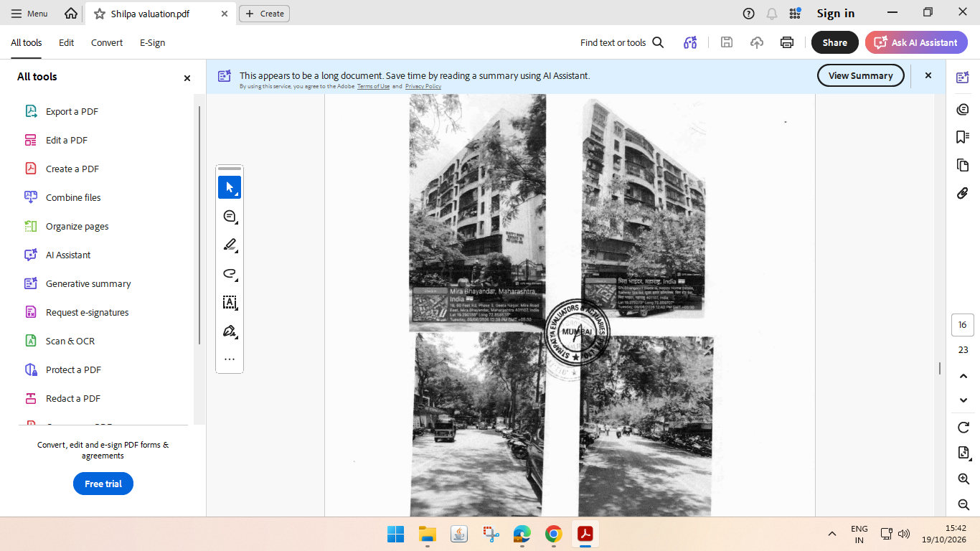Start the Free trial
Screen dimensions: 980x551
[x=103, y=484]
